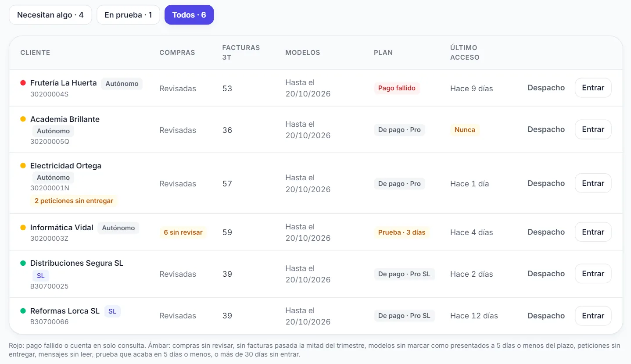631x364 pixels.
Task: Open Despacho for Distribuciones Segura SL
Action: (546, 274)
